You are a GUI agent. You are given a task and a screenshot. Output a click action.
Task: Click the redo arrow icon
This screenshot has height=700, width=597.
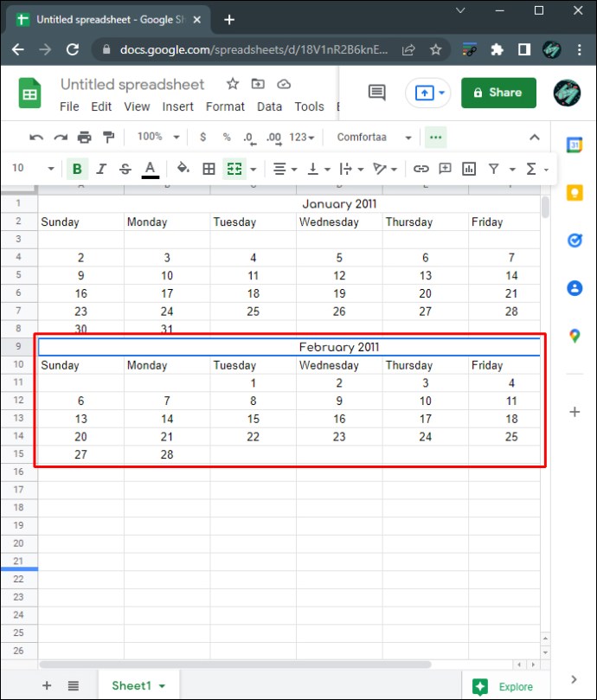61,137
